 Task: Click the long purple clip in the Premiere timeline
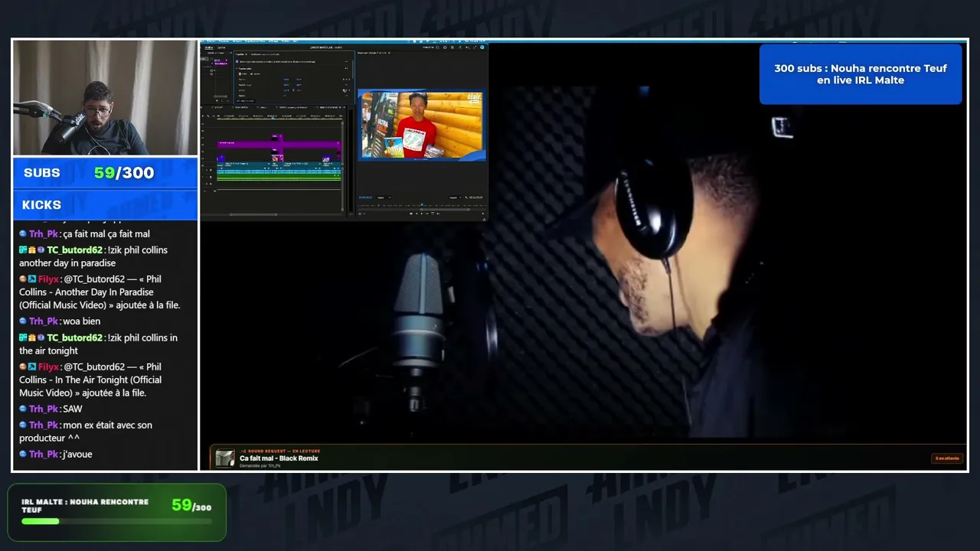(279, 143)
